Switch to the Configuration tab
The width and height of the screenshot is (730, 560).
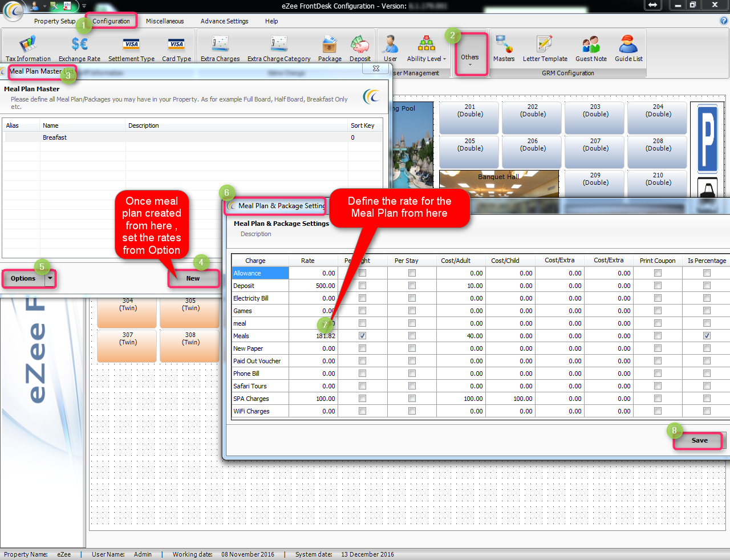(111, 21)
